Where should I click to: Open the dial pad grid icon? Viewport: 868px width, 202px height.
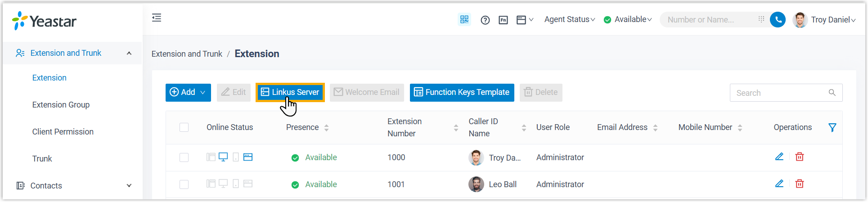tap(761, 19)
